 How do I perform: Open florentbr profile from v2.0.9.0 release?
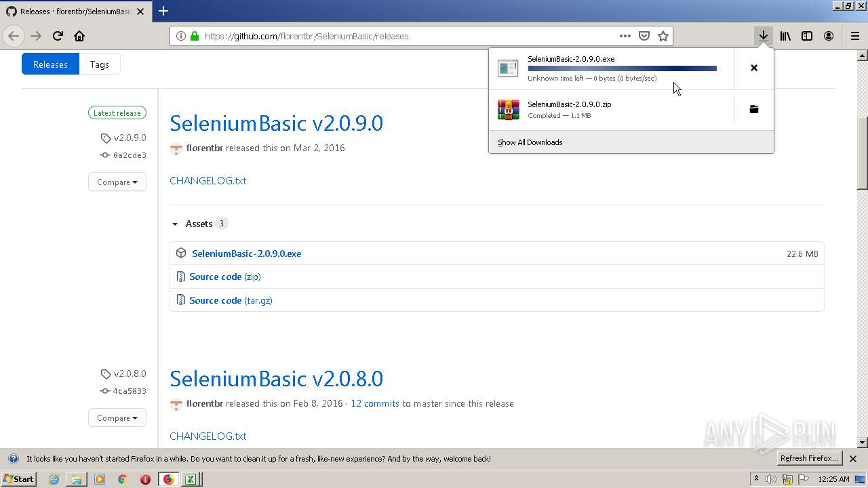click(x=205, y=148)
